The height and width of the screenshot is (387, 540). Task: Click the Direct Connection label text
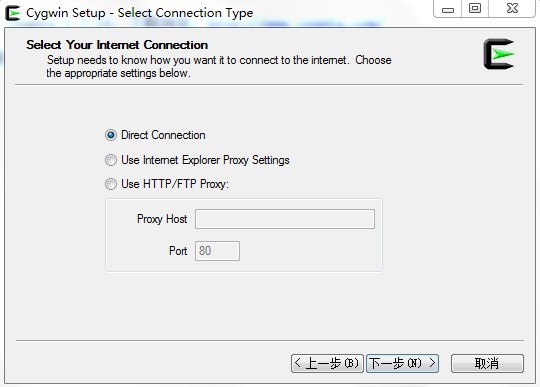point(163,135)
